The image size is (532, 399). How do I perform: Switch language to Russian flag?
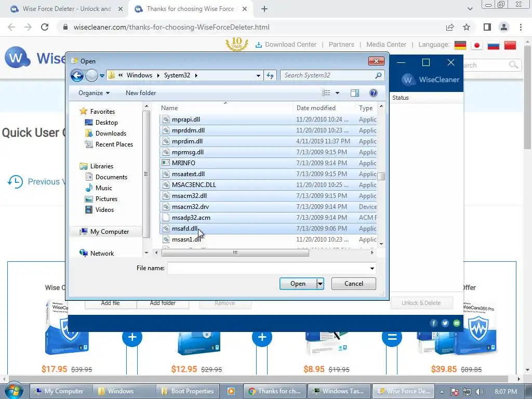point(494,45)
